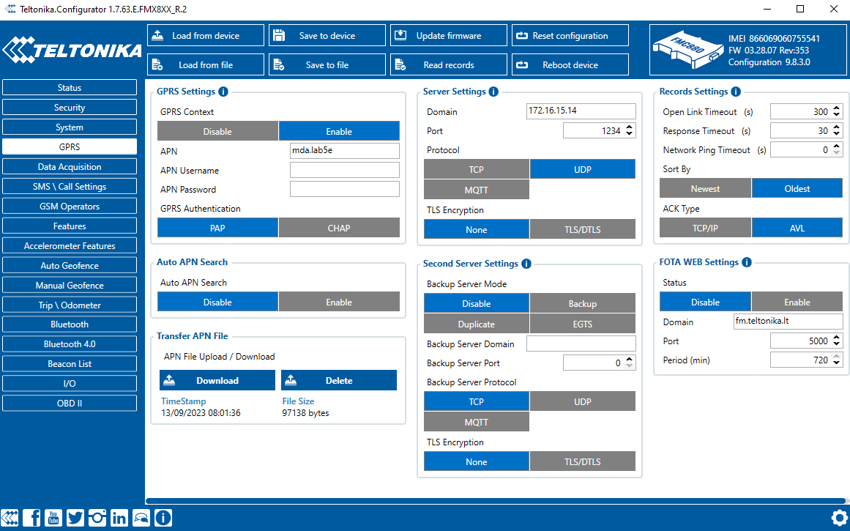Viewport: 850px width, 531px height.
Task: Open GPRS Settings info icon
Action: [223, 92]
